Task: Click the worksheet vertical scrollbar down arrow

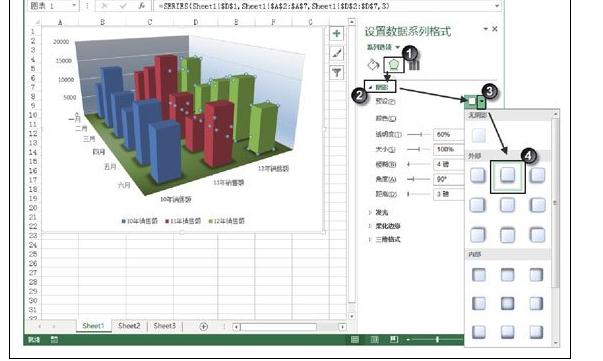Action: [351, 316]
